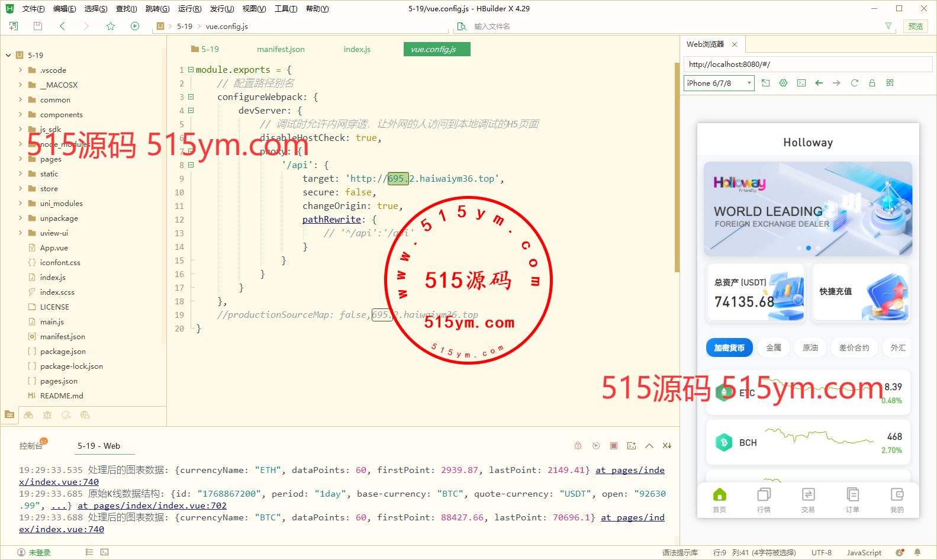This screenshot has width=937, height=560.
Task: Open the debug bug icon in sidebar bottom
Action: 47,415
